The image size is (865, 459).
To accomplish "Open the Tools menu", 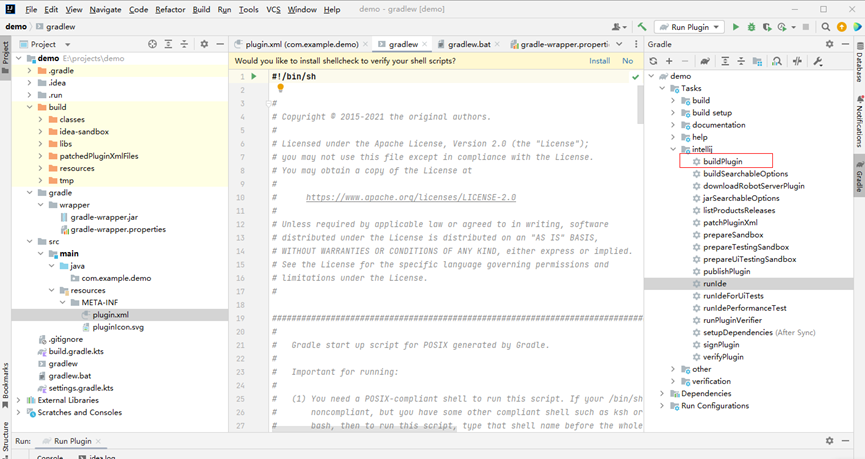I will 248,9.
